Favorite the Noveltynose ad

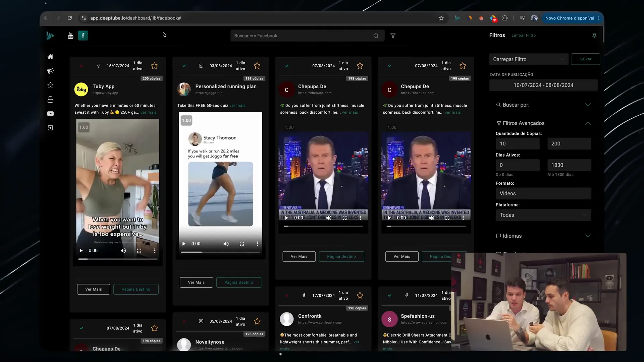click(257, 321)
